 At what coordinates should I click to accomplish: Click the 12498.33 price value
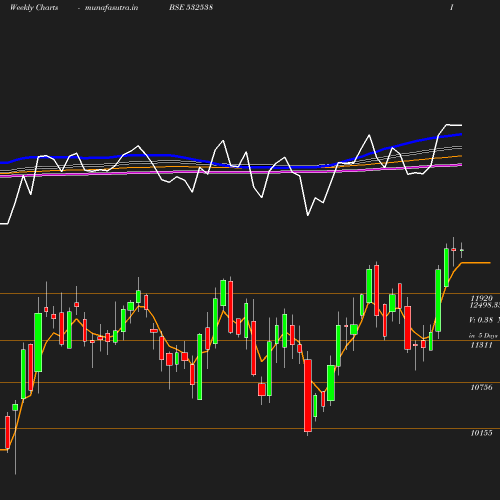click(485, 305)
